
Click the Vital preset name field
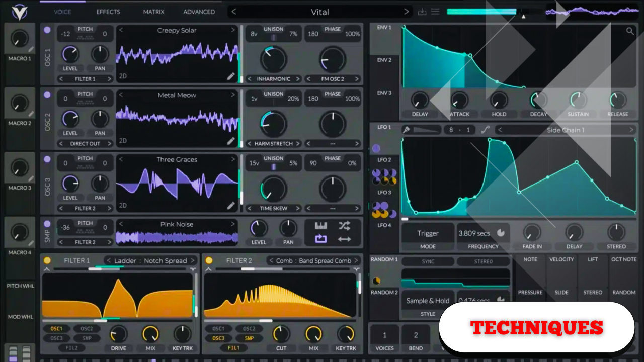(319, 12)
